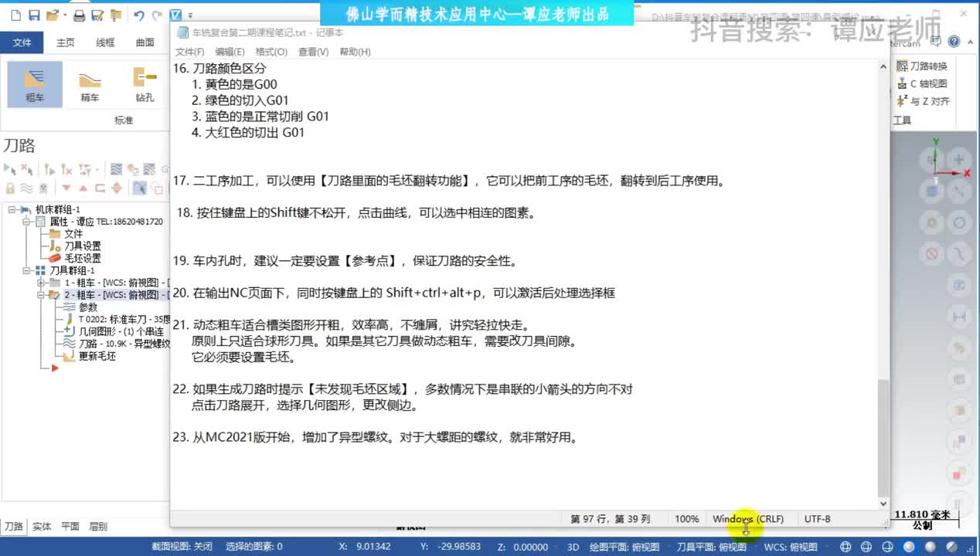
Task: Switch to the 实体 bottom panel tab
Action: point(42,526)
